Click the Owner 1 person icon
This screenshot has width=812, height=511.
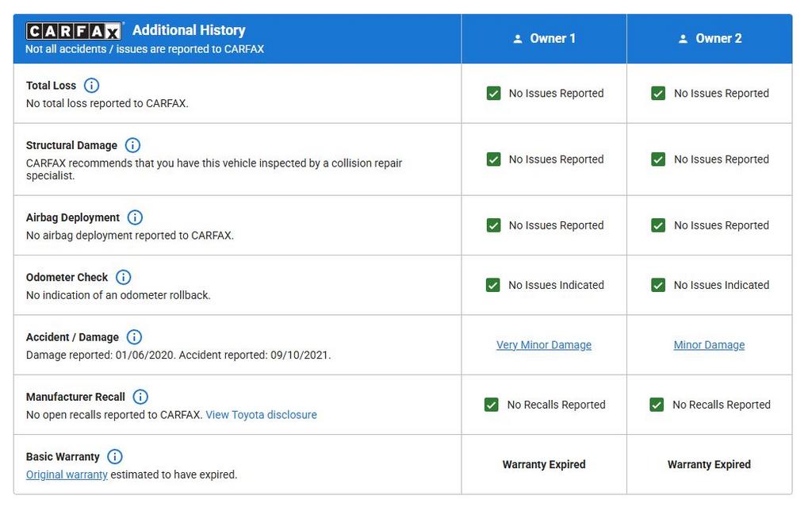pyautogui.click(x=518, y=39)
